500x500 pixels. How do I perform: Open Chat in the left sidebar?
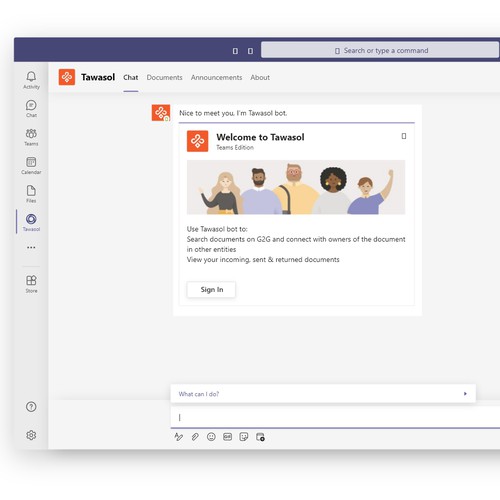(31, 109)
